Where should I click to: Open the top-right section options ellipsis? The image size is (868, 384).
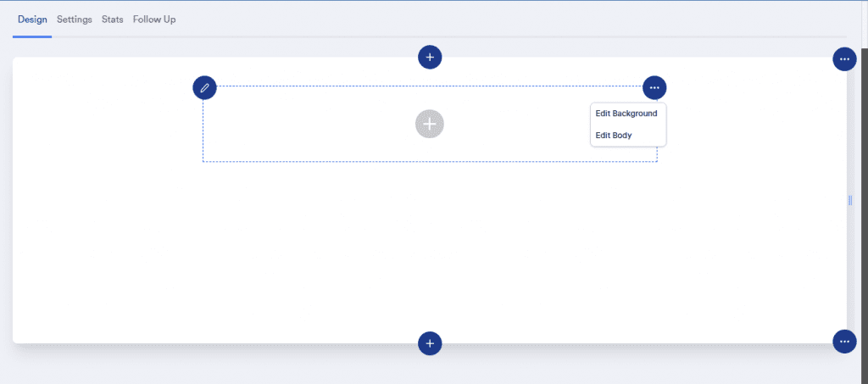click(x=844, y=59)
